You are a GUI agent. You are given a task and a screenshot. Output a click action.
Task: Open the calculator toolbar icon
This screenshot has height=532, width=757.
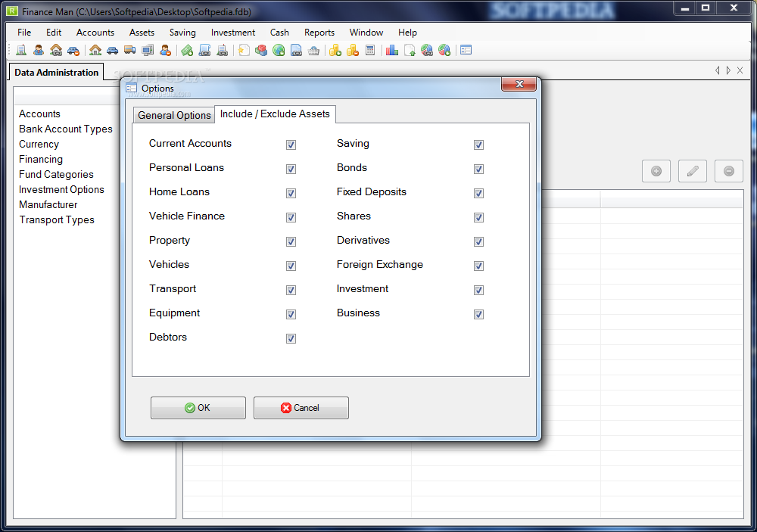370,50
